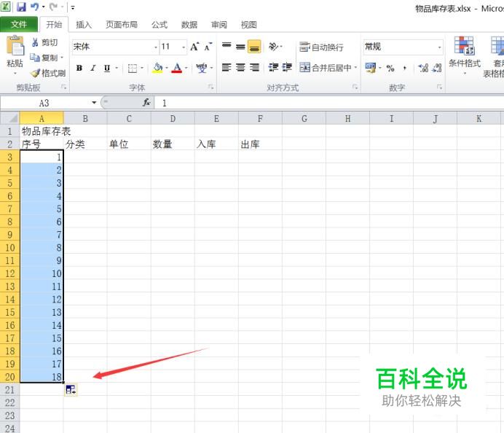Click the phonetic guide (文) icon
Image resolution: width=504 pixels, height=433 pixels.
(x=202, y=68)
